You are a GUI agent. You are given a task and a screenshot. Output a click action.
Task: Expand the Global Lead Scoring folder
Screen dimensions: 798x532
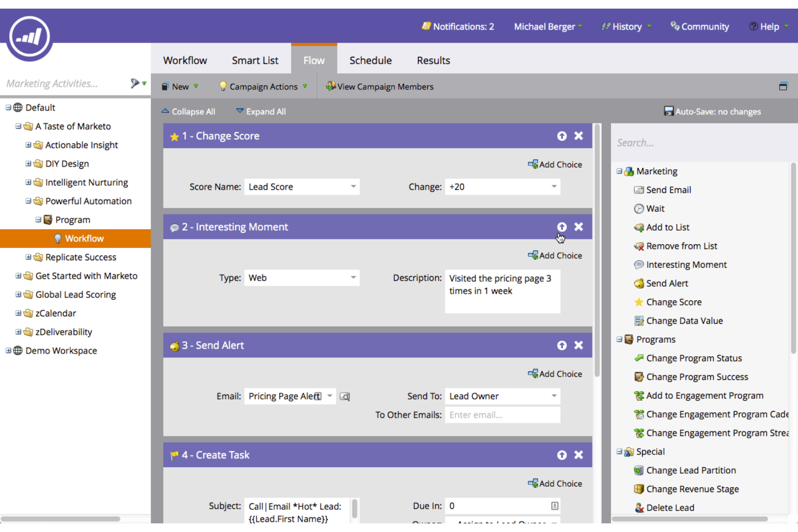(18, 294)
